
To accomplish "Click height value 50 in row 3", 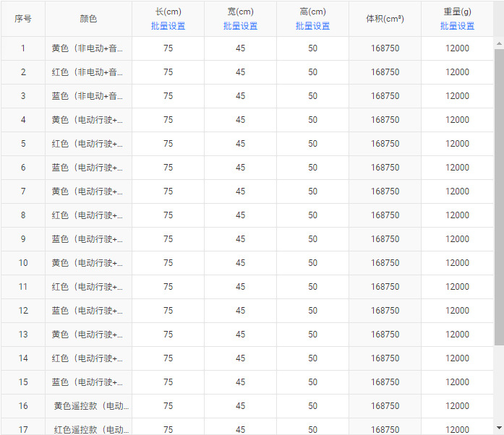I will click(x=313, y=95).
